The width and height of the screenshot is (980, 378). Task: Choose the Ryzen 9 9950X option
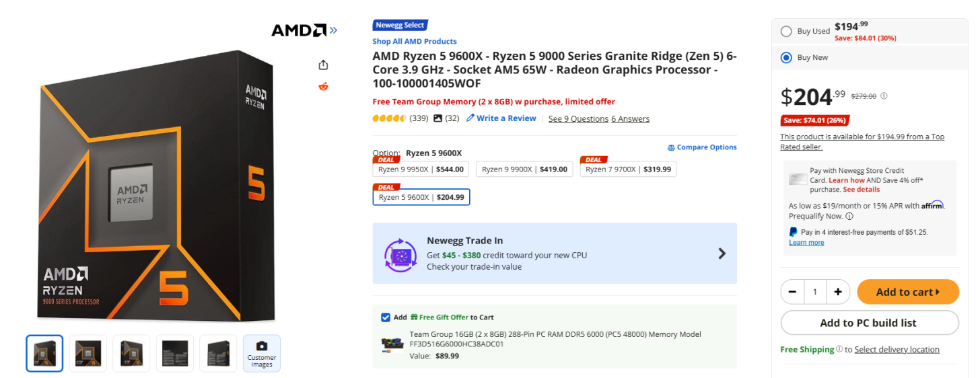point(421,169)
